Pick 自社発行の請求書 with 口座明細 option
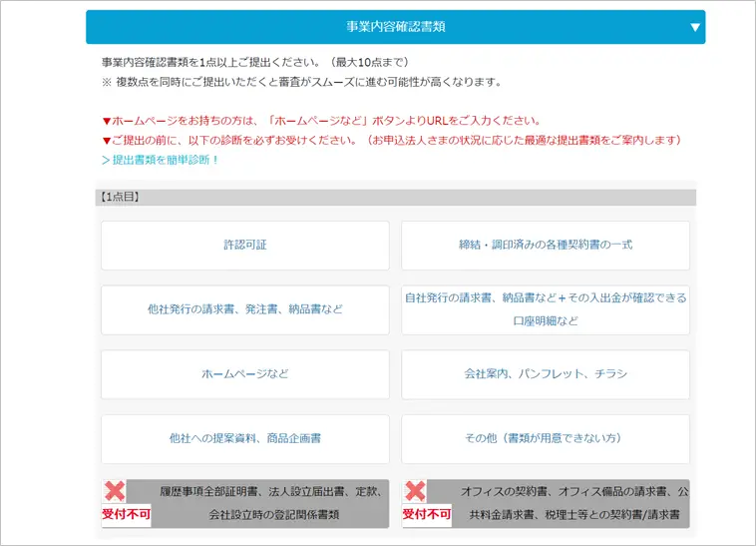The image size is (756, 546). point(545,309)
